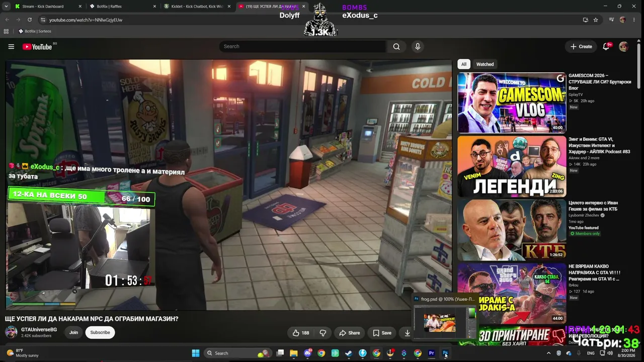Open 'НЕ ВЯРВАМ КАКВО НАПРАВИХА' video title
This screenshot has width=644, height=362.
[x=595, y=273]
